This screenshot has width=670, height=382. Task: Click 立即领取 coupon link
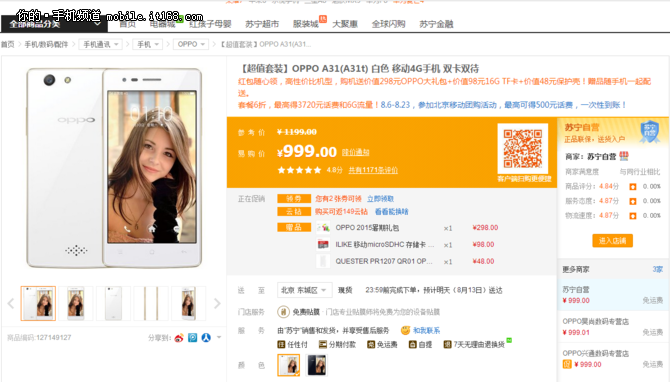[380, 199]
